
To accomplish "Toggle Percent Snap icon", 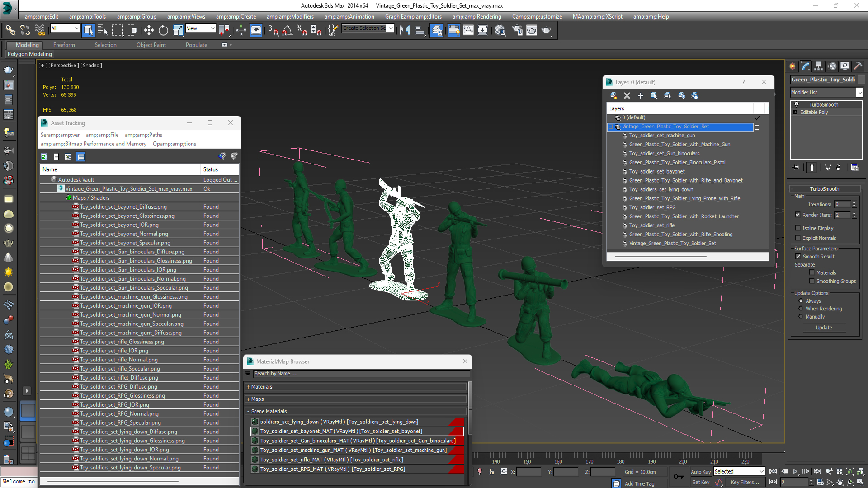I will [x=302, y=30].
